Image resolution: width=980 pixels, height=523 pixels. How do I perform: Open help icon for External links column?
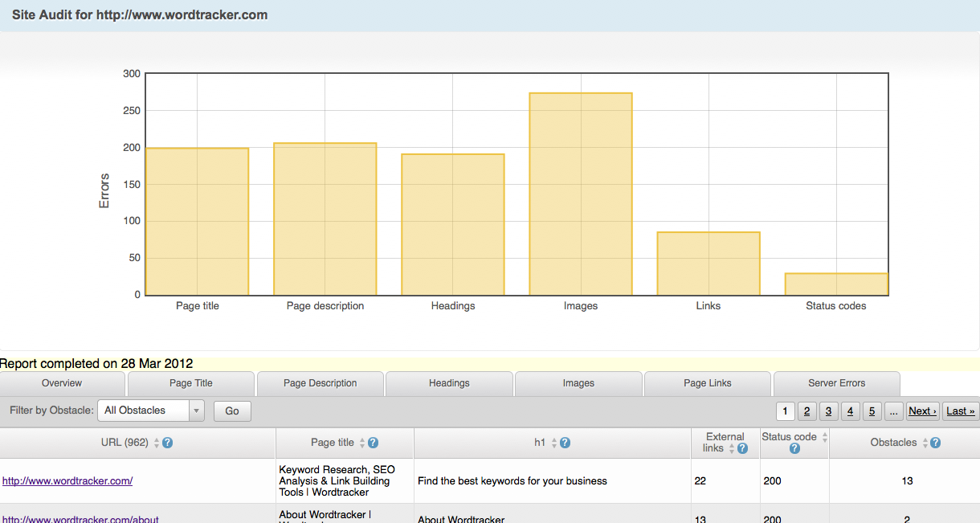pos(742,448)
